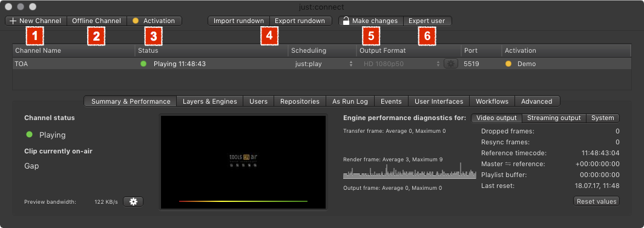644x228 pixels.
Task: Open the Users tab
Action: (x=258, y=101)
